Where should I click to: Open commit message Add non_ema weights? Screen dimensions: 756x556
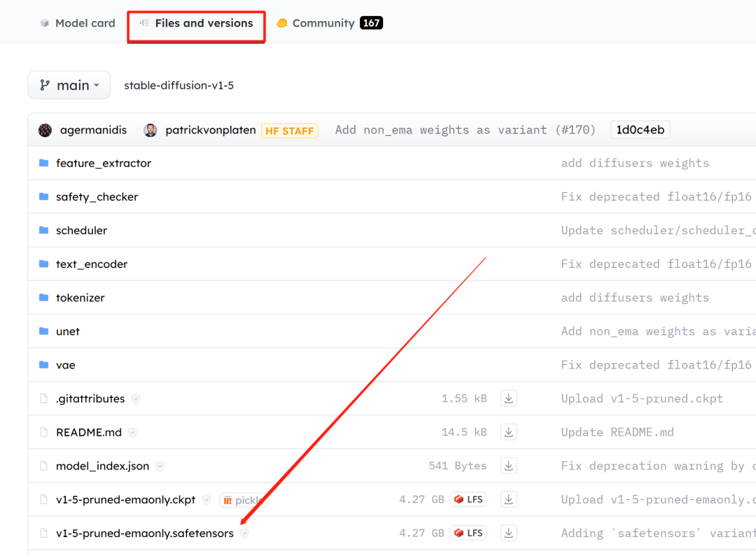tap(465, 130)
